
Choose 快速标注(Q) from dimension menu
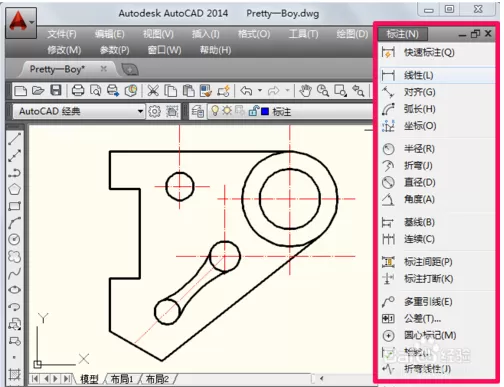pyautogui.click(x=437, y=52)
